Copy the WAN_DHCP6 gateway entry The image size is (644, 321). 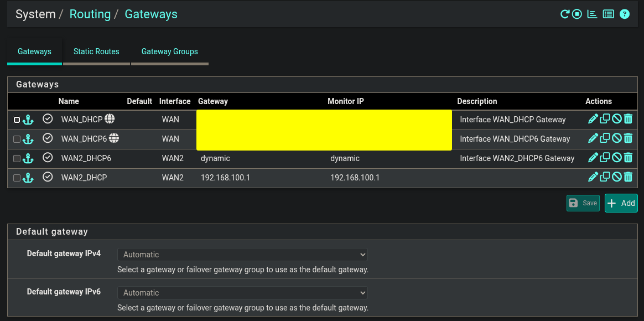605,138
